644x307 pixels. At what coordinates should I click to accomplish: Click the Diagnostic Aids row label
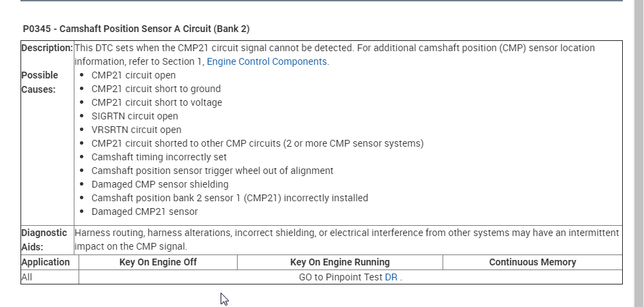coord(44,239)
